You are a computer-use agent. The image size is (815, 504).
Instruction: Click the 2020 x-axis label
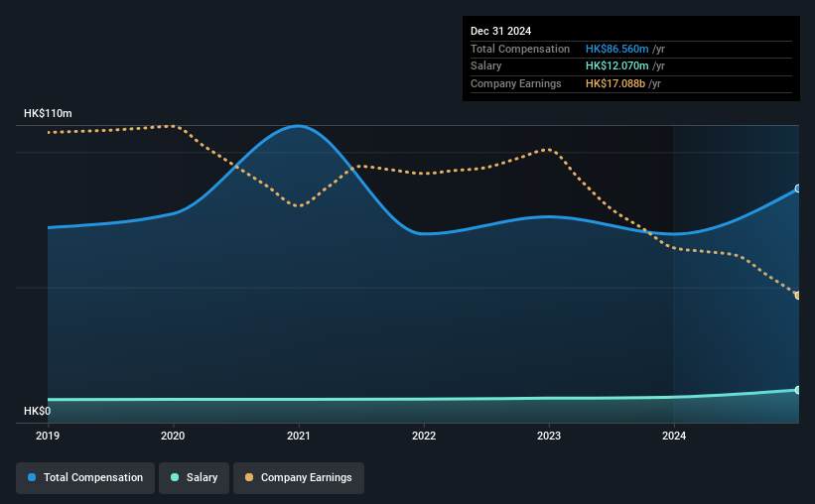coord(173,436)
